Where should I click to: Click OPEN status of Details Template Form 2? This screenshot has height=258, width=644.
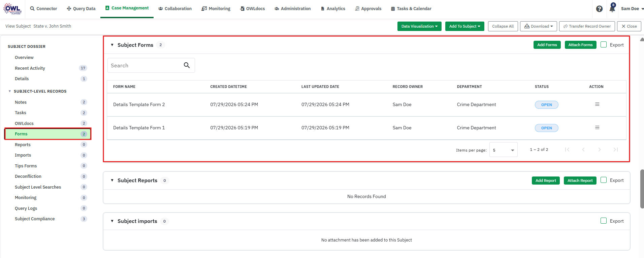(x=546, y=105)
